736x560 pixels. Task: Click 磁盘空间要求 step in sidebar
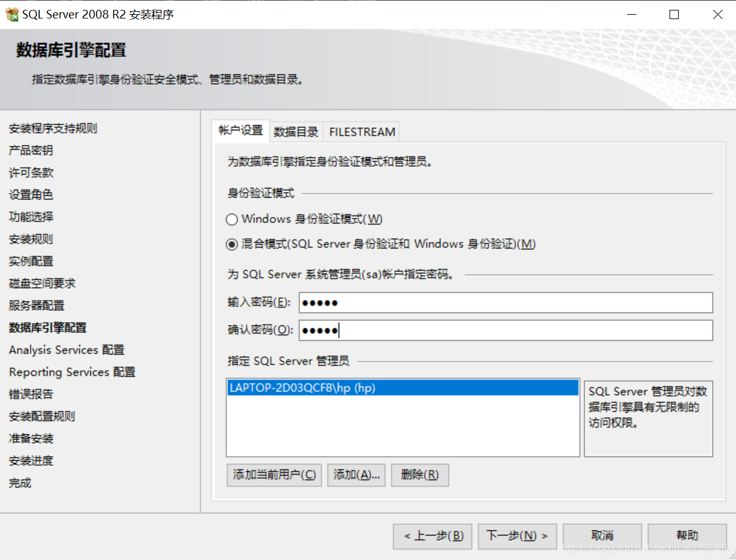[42, 283]
